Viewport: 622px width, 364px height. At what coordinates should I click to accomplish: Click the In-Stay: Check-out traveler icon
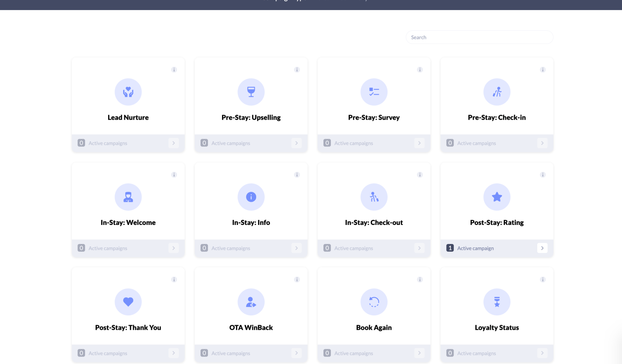click(374, 197)
